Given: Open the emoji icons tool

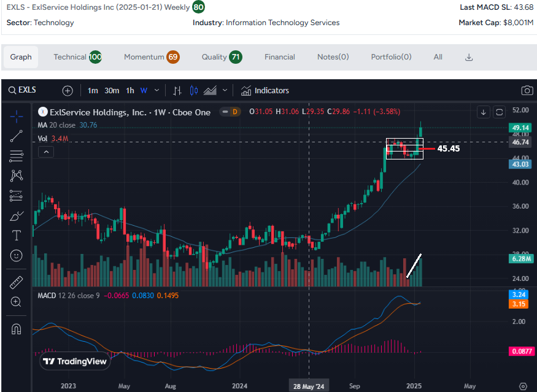Looking at the screenshot, I should 17,255.
